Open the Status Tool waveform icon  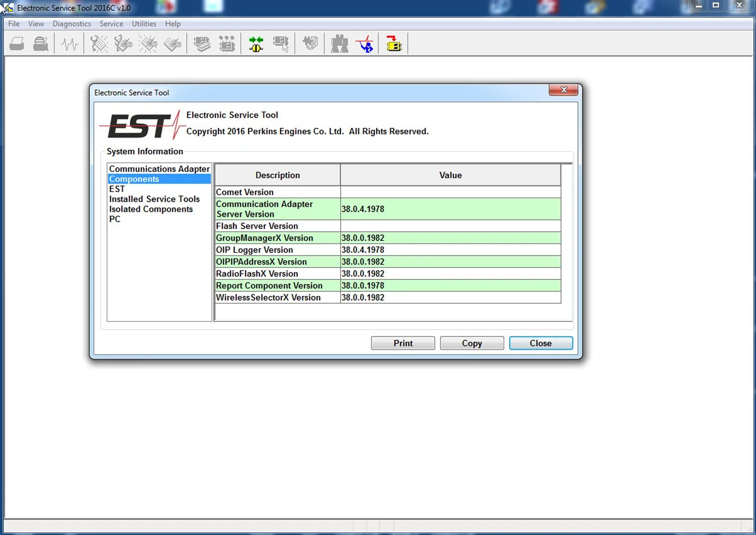tap(69, 44)
